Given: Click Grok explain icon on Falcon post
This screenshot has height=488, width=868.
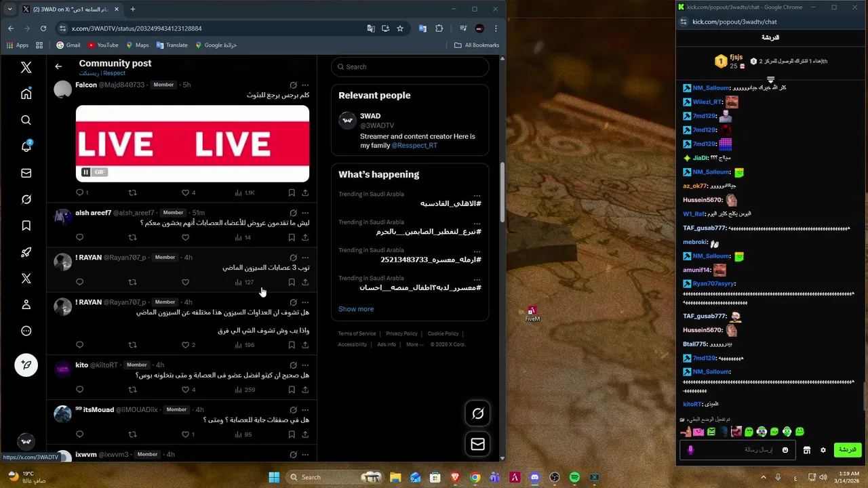Looking at the screenshot, I should (293, 85).
